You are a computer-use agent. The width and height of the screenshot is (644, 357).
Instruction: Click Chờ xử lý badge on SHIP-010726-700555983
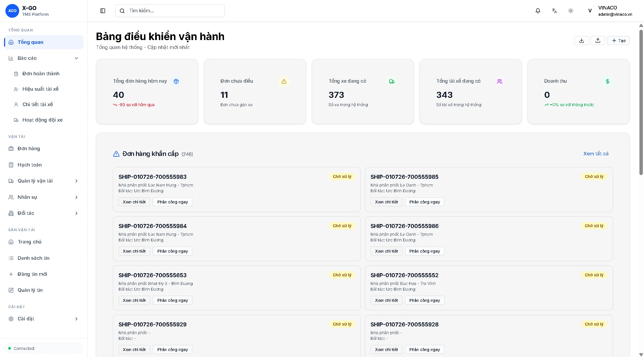point(342,176)
